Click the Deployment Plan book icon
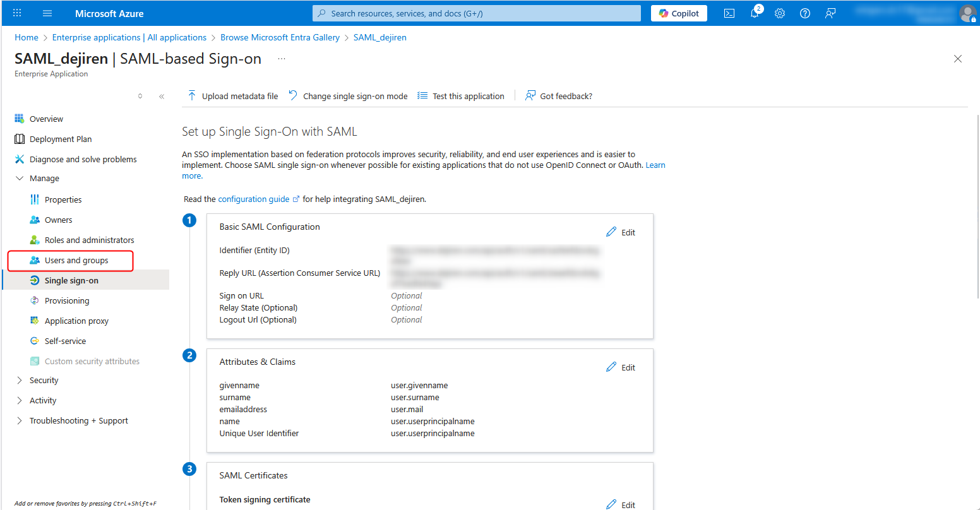This screenshot has height=510, width=980. (20, 139)
